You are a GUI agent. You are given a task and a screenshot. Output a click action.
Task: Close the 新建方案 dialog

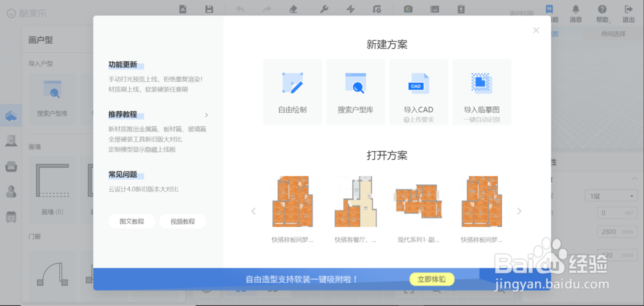[536, 30]
